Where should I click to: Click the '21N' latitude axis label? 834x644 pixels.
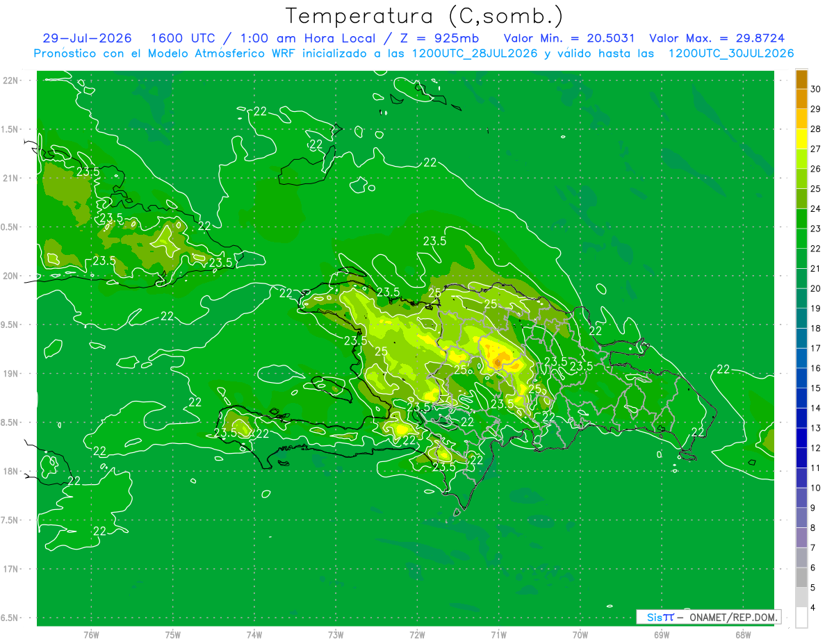[12, 178]
